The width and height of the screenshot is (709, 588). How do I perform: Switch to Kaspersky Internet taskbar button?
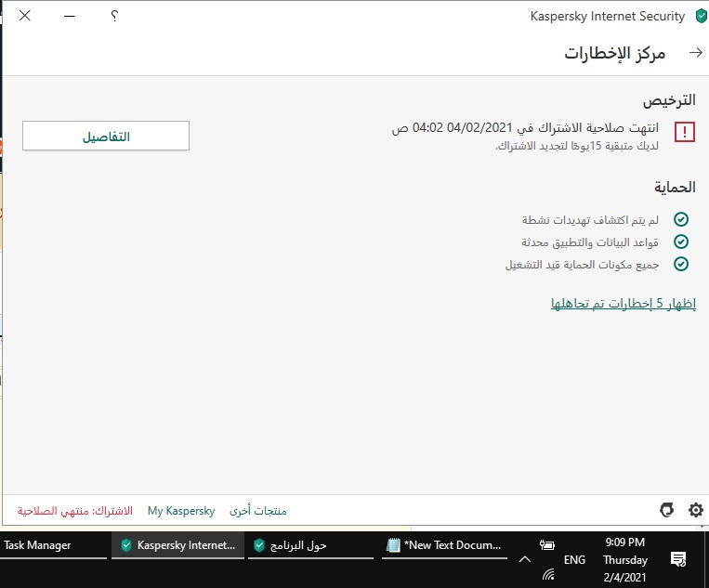[177, 545]
